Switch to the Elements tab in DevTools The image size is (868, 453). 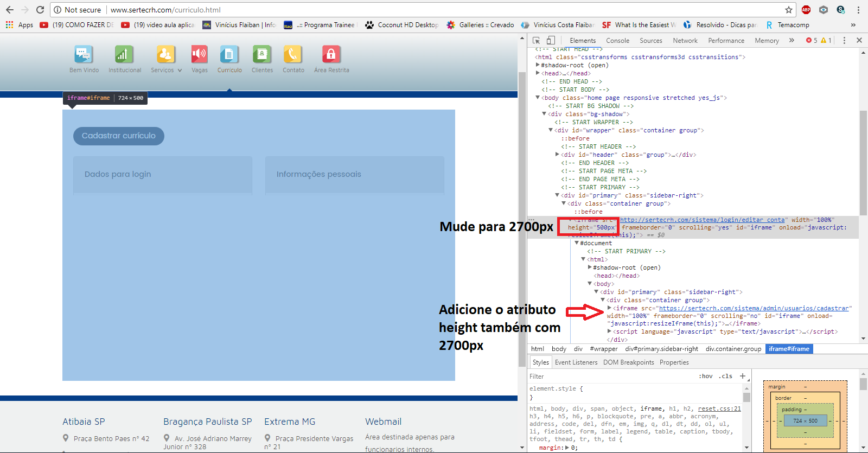[x=583, y=41]
